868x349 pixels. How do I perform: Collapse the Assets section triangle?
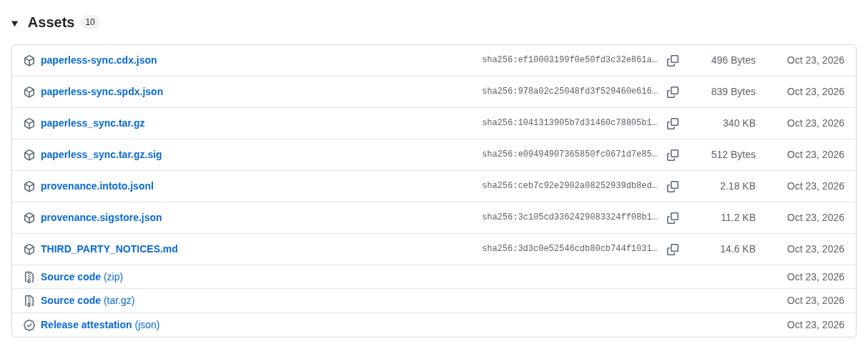click(15, 24)
